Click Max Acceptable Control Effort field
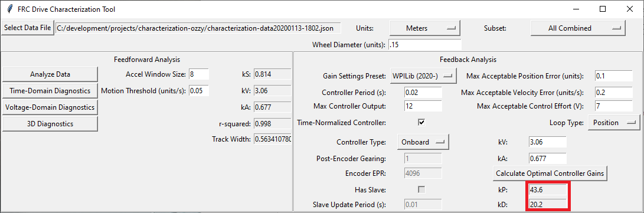The height and width of the screenshot is (213, 644). 614,106
